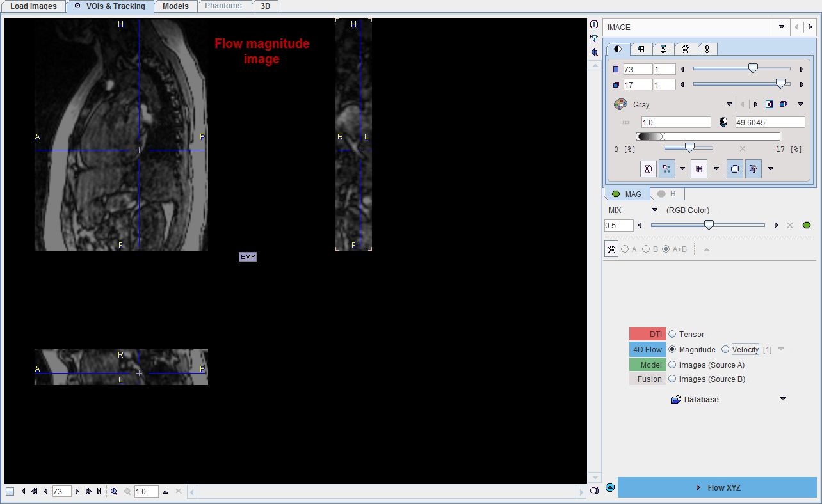Click the contrast globe icon before 49.6045
Viewport: 822px width, 504px height.
click(x=723, y=122)
